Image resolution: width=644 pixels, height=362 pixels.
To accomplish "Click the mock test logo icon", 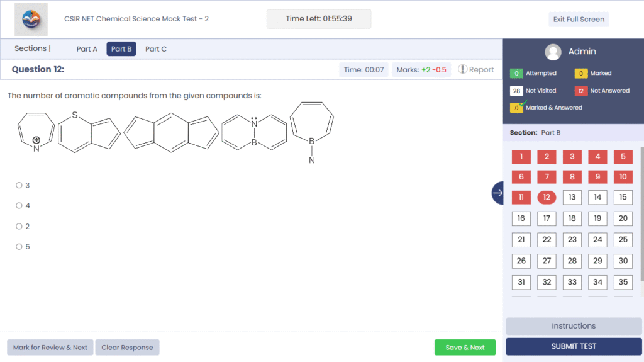I will [31, 20].
